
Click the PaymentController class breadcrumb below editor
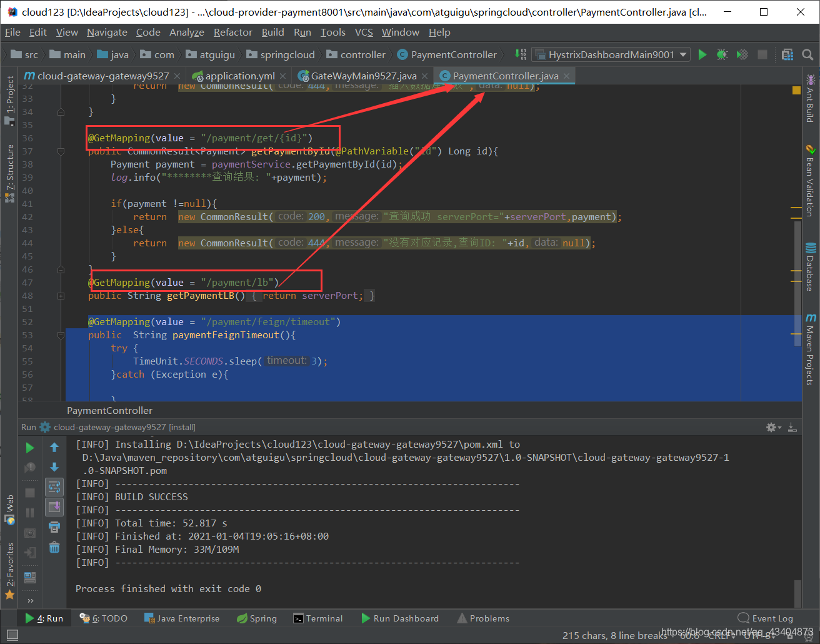(109, 410)
